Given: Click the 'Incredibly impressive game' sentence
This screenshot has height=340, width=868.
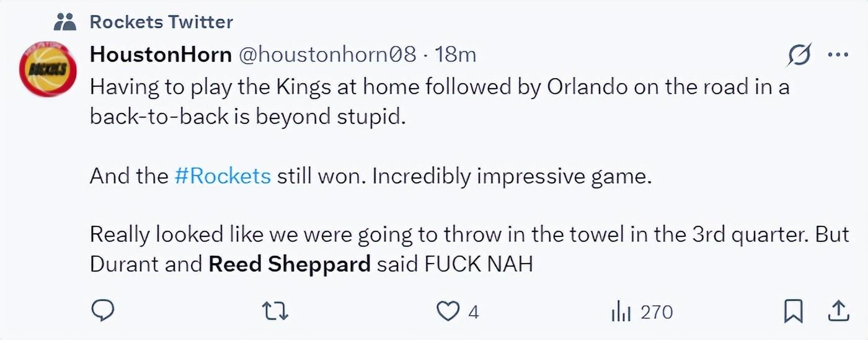Looking at the screenshot, I should coord(512,176).
